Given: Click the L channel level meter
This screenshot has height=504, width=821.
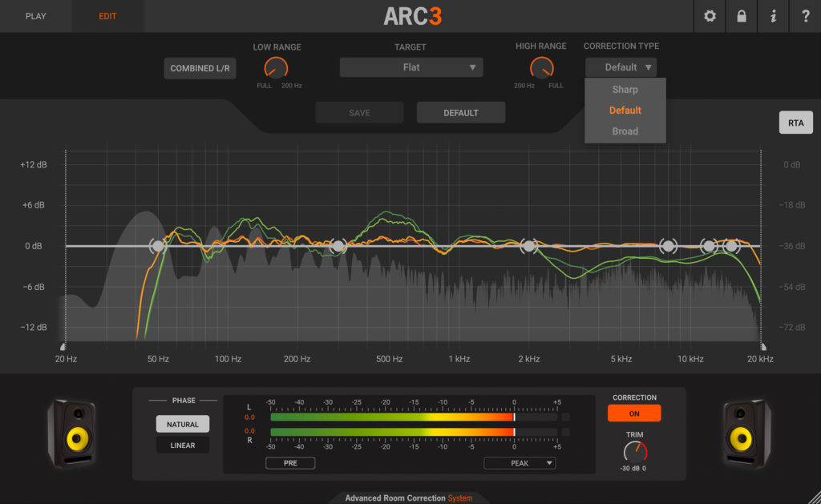Looking at the screenshot, I should (414, 417).
